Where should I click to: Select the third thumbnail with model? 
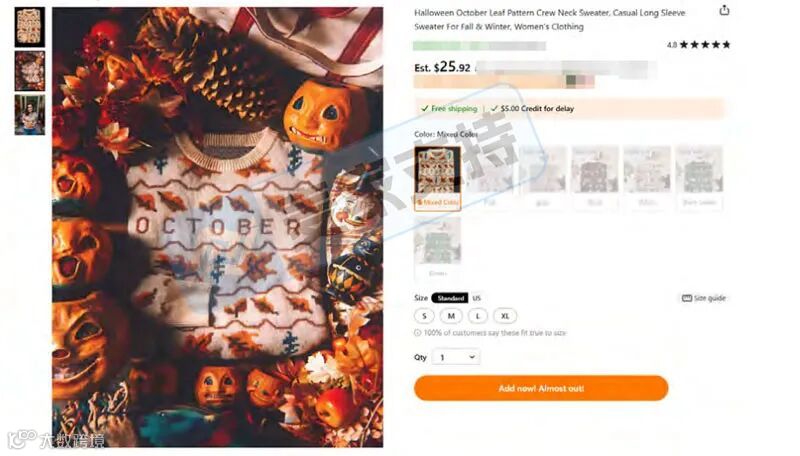30,115
